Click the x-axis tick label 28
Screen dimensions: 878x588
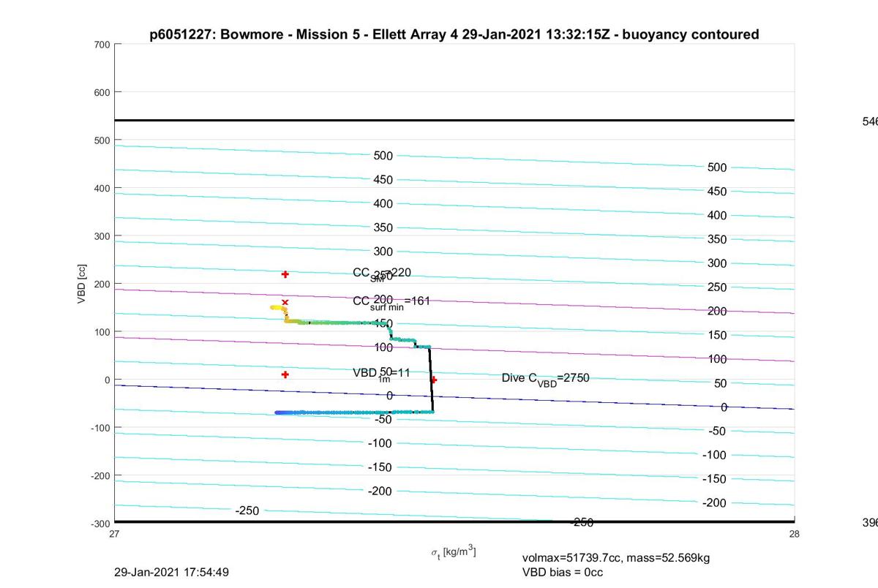794,534
